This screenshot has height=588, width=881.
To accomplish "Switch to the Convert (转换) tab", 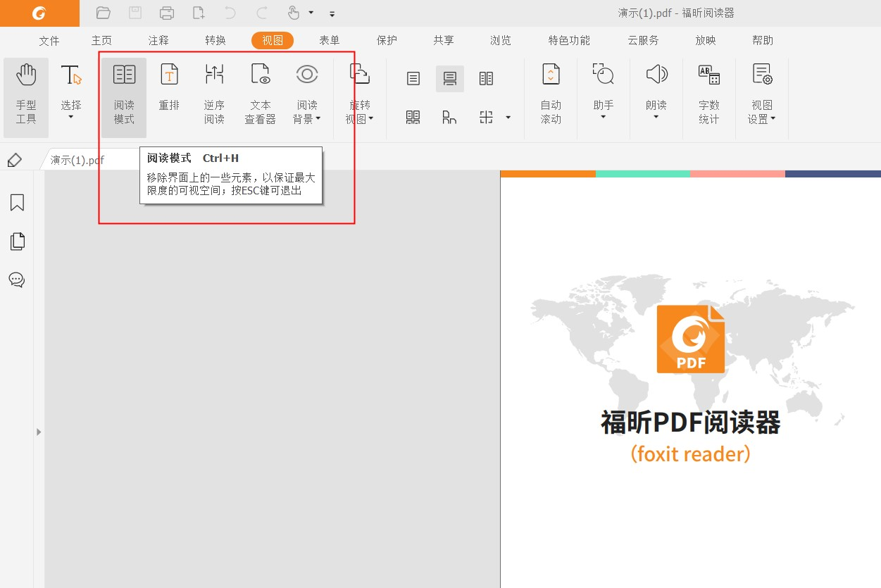I will (x=215, y=41).
